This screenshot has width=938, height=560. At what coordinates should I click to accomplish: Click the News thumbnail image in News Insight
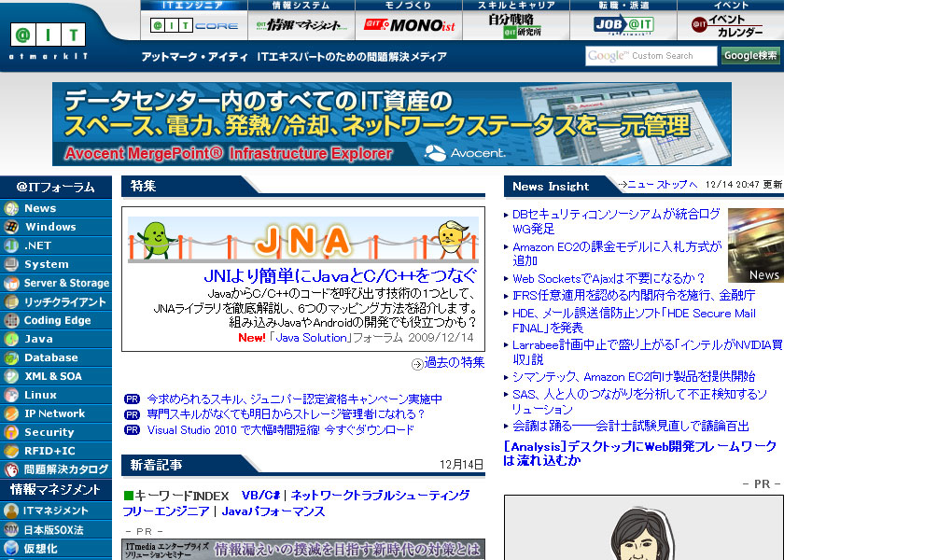(x=755, y=245)
